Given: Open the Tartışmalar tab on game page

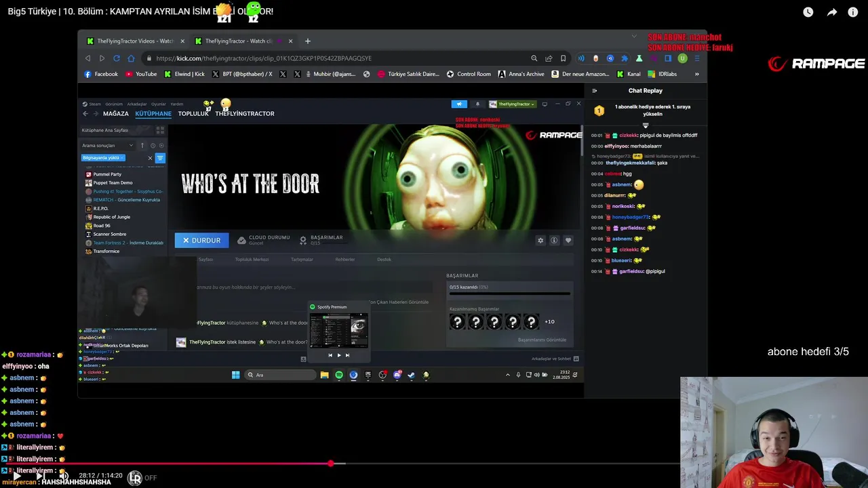Looking at the screenshot, I should 302,260.
